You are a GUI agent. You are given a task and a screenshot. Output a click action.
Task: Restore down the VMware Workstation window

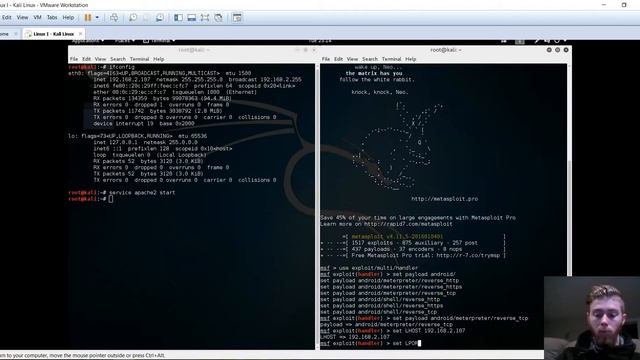click(624, 5)
